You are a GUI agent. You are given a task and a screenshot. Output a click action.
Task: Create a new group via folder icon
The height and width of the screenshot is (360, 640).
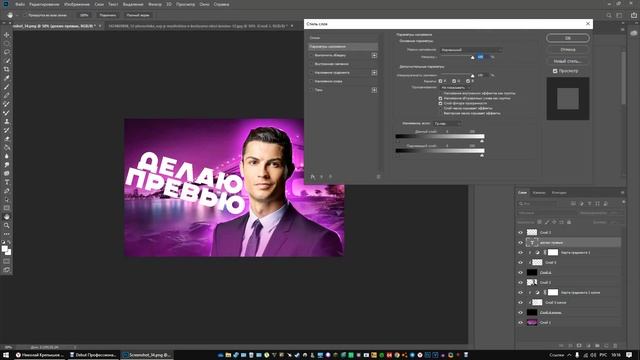[x=597, y=346]
